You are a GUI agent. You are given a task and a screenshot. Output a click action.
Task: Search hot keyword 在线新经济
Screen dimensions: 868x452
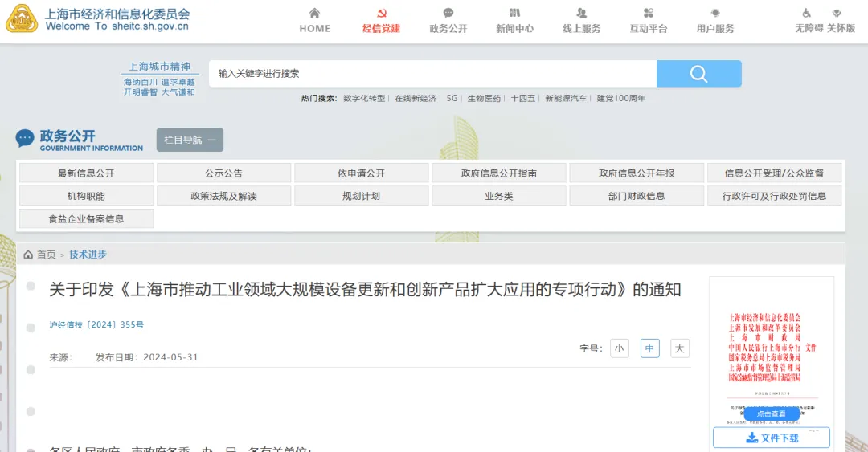[416, 98]
